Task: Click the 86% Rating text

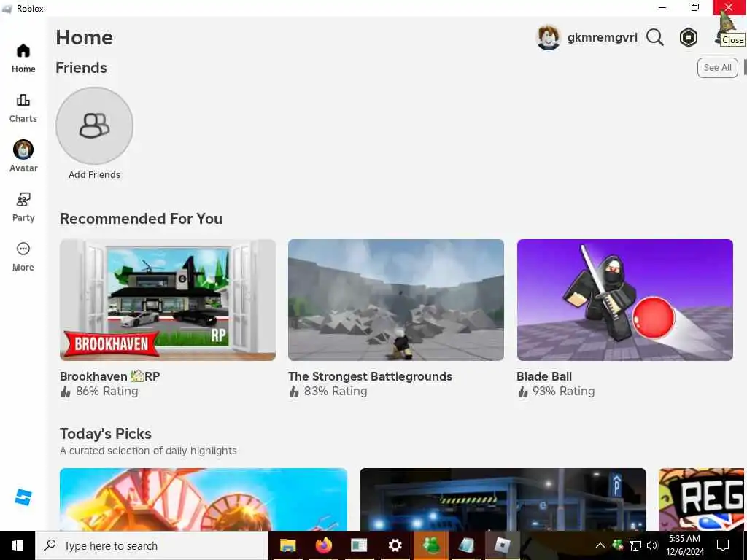Action: [107, 392]
